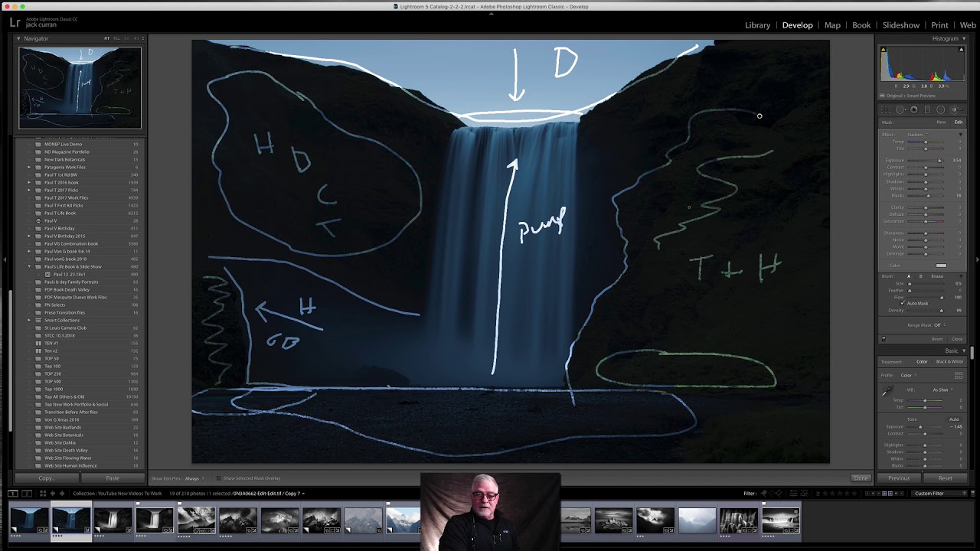Click the Paste settings button
Viewport: 980px width, 551px height.
coord(113,478)
